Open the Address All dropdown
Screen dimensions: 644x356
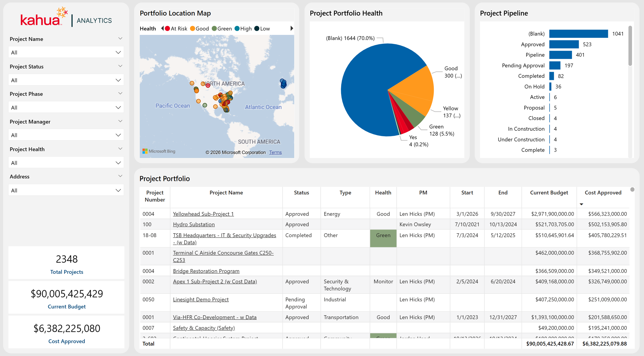point(66,190)
